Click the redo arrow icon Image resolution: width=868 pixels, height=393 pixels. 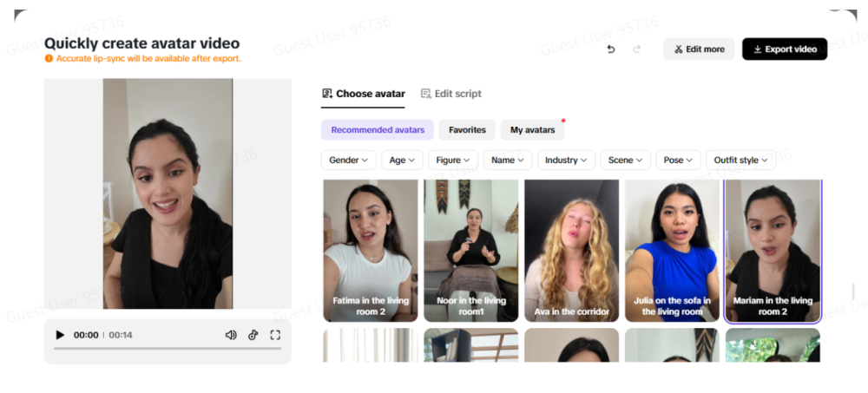(x=637, y=49)
